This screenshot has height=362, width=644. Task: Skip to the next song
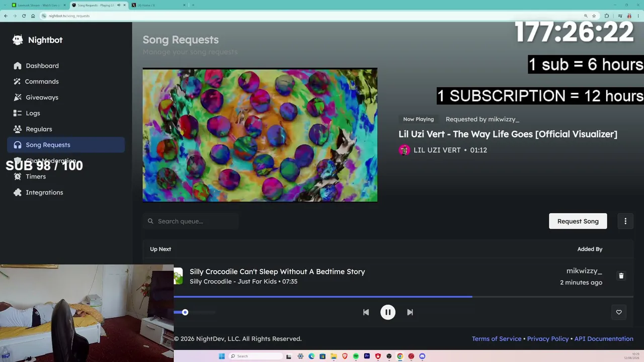pyautogui.click(x=410, y=312)
